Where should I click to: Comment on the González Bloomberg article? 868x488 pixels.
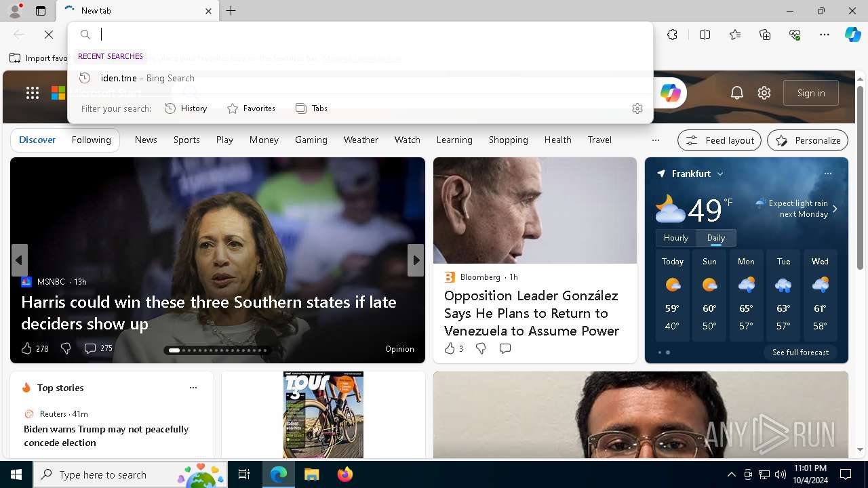[x=505, y=348]
